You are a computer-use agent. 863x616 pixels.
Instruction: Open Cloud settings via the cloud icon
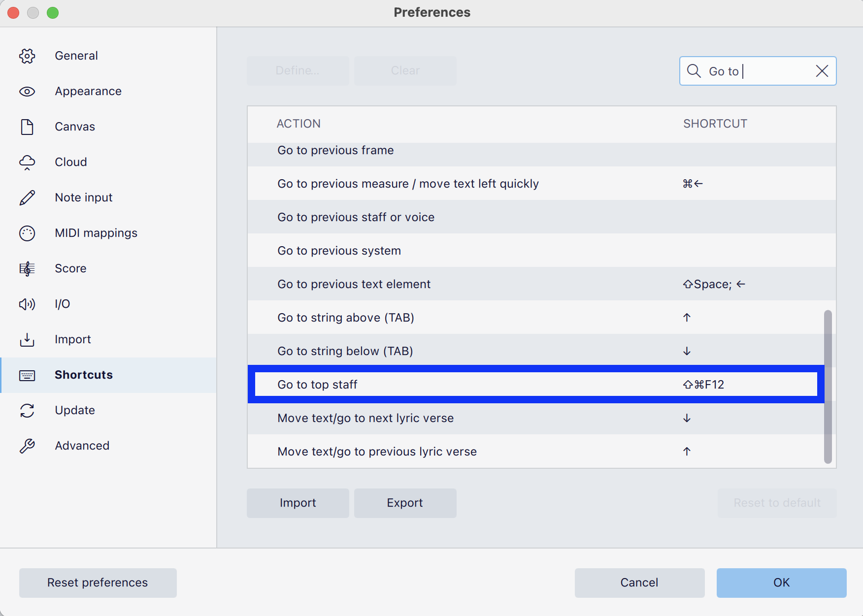tap(27, 162)
